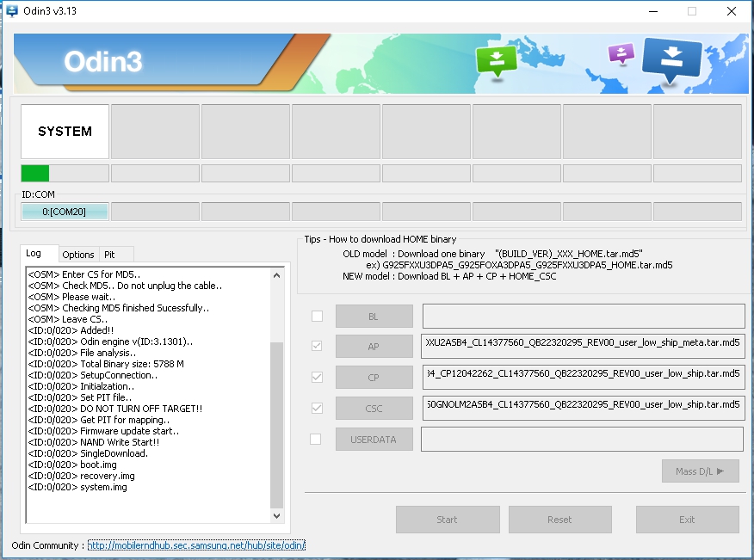Click the CP file path field
754x560 pixels.
(584, 378)
